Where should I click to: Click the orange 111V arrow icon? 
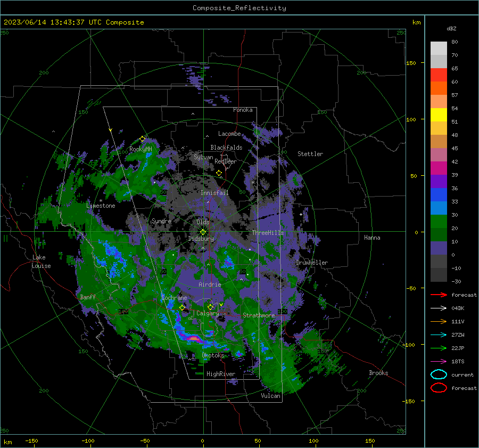coord(439,321)
